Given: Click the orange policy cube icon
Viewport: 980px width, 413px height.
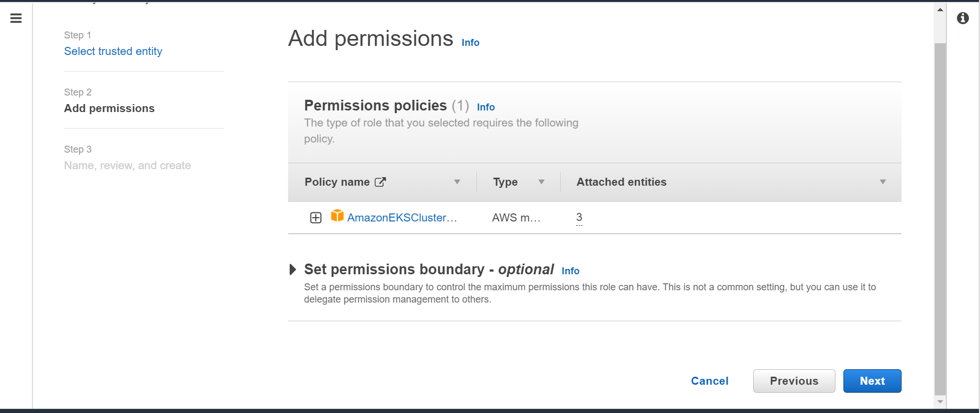Looking at the screenshot, I should (x=337, y=216).
